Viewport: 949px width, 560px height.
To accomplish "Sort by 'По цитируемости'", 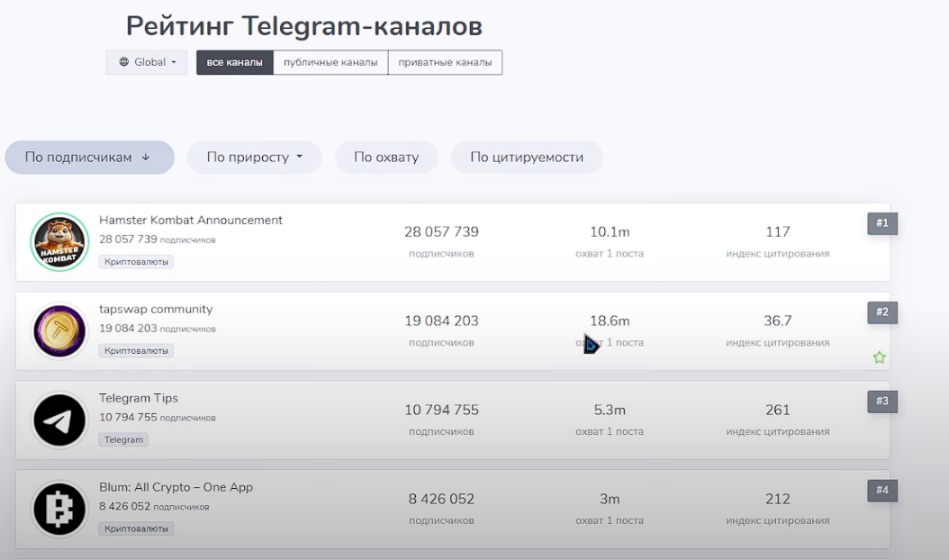I will [x=527, y=158].
